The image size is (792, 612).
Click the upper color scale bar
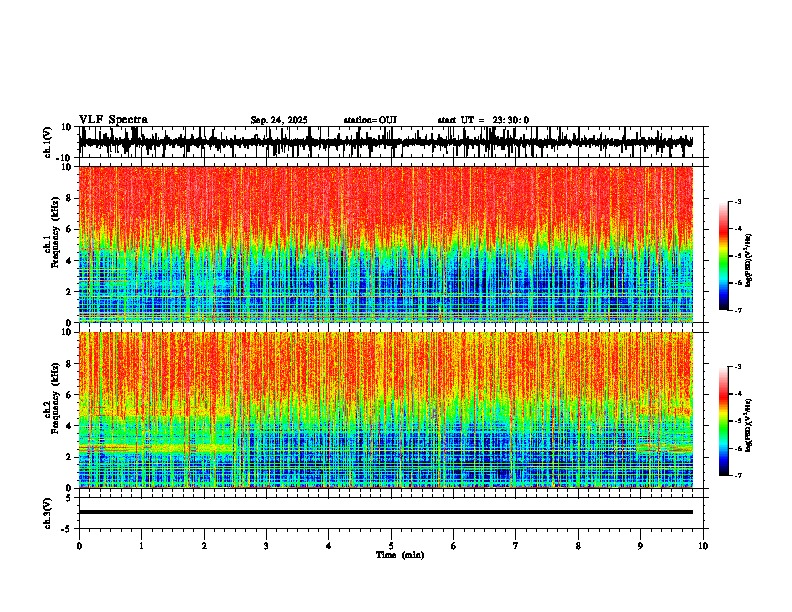[723, 256]
